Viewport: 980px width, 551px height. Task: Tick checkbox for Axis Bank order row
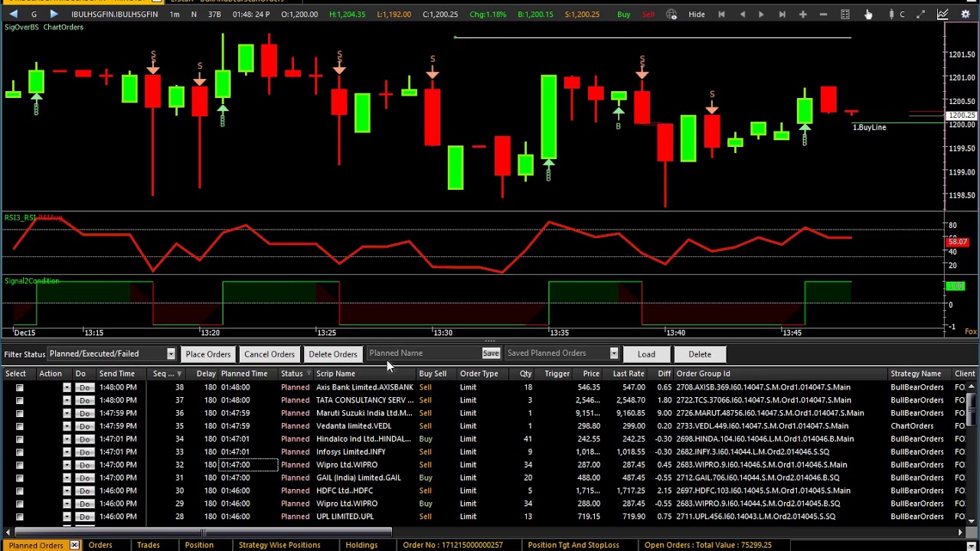pos(20,387)
